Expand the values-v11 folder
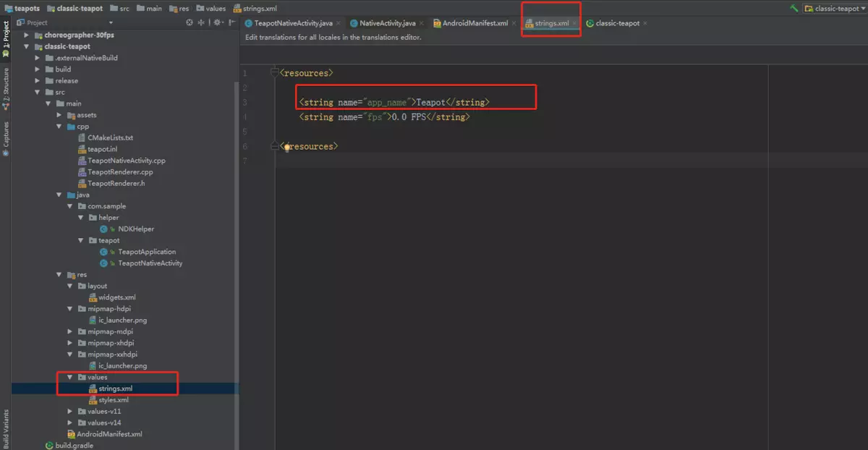868x450 pixels. [70, 411]
